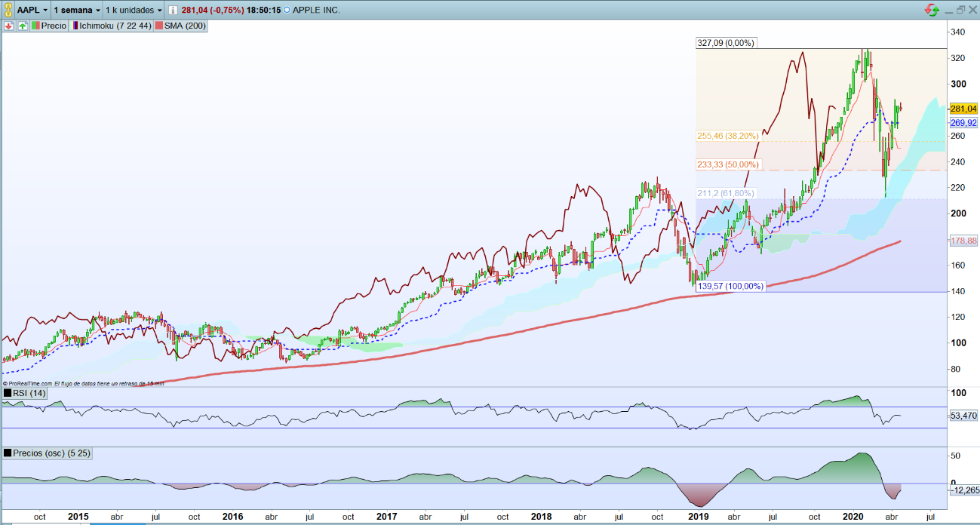Click the 281,04 (-0,75%) header quote
Image resolution: width=980 pixels, height=525 pixels.
(x=211, y=11)
